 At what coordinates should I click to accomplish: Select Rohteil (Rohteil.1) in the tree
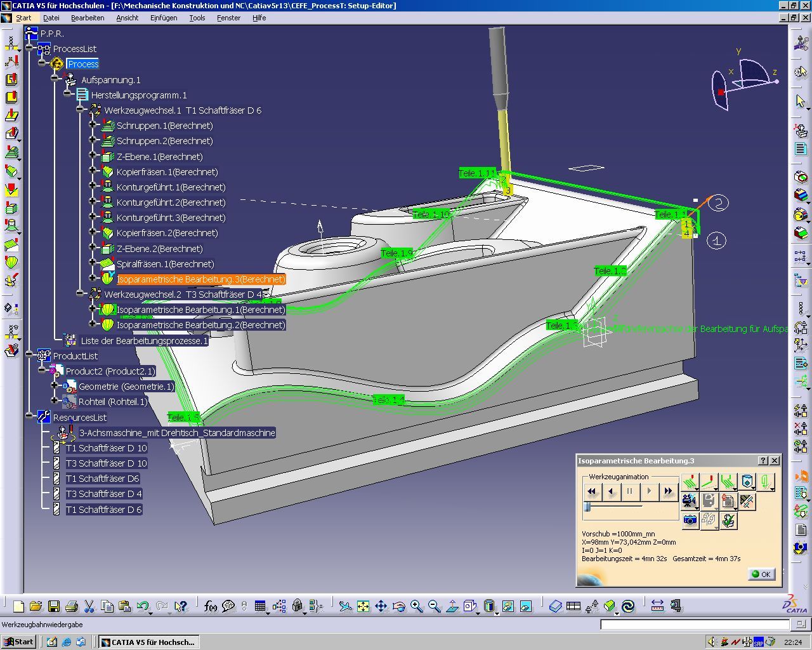[113, 401]
